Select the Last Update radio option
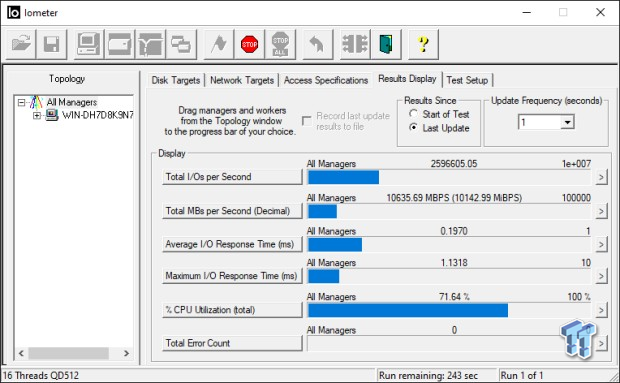This screenshot has width=620, height=383. click(x=414, y=128)
